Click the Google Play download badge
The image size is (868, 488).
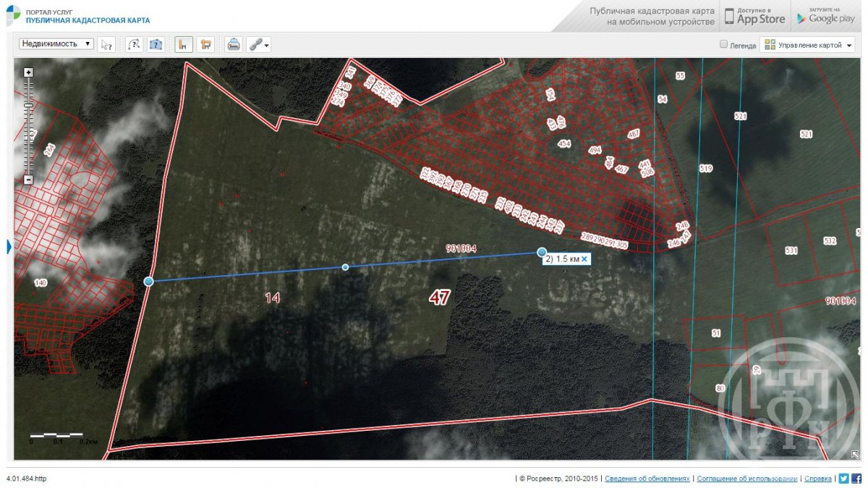point(825,15)
